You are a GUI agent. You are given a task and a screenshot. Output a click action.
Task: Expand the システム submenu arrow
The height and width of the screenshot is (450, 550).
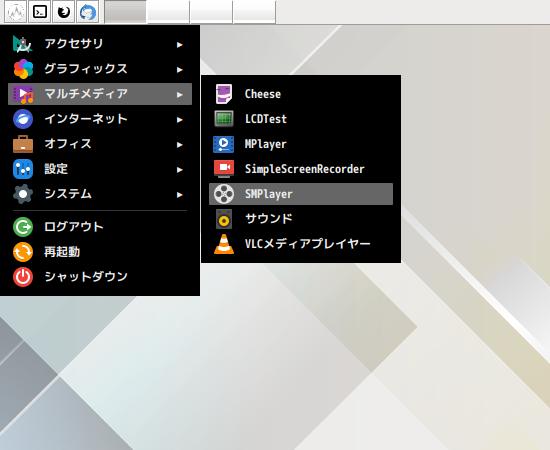point(180,195)
